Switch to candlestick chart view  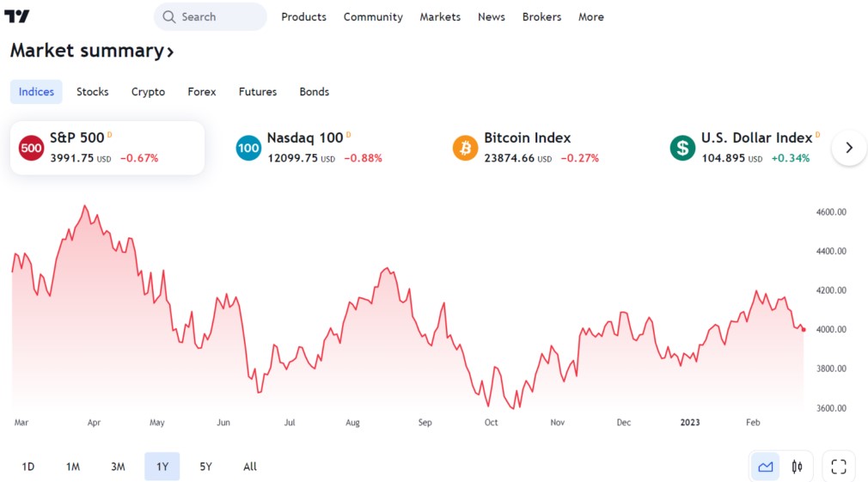click(797, 467)
